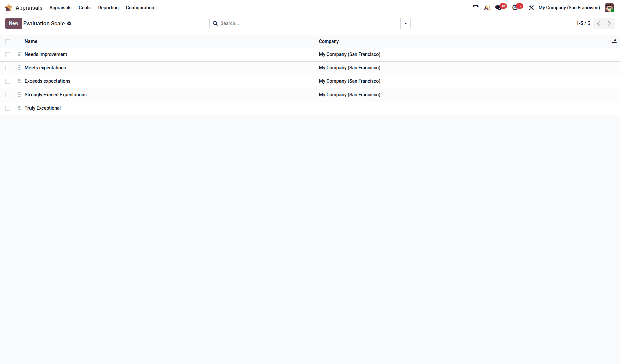
Task: Open the messages conversation icon with badge 16
Action: 498,8
